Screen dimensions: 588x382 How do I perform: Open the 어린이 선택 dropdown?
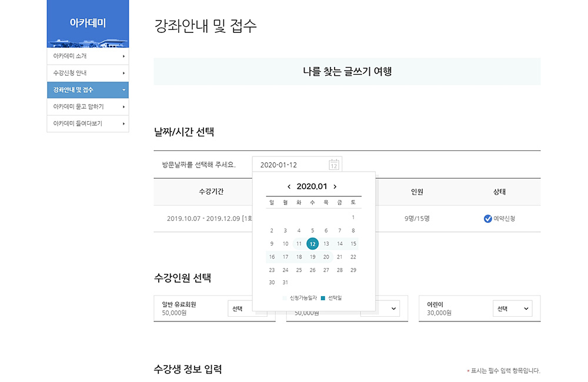click(512, 309)
